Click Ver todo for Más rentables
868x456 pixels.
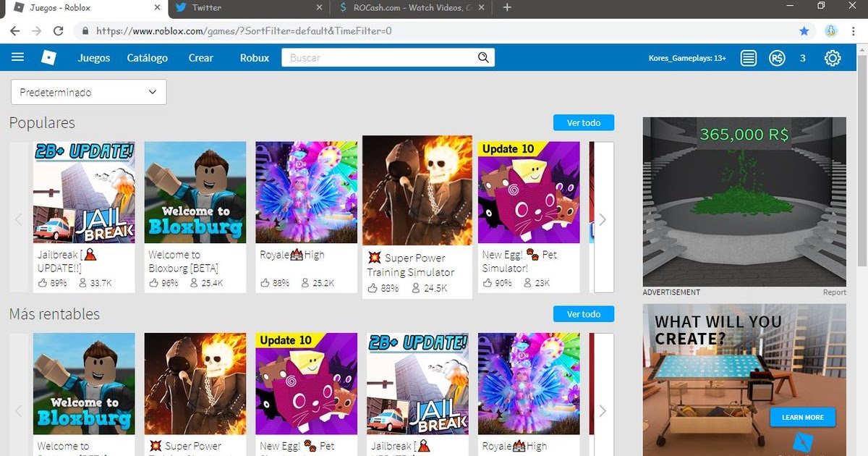[x=584, y=313]
